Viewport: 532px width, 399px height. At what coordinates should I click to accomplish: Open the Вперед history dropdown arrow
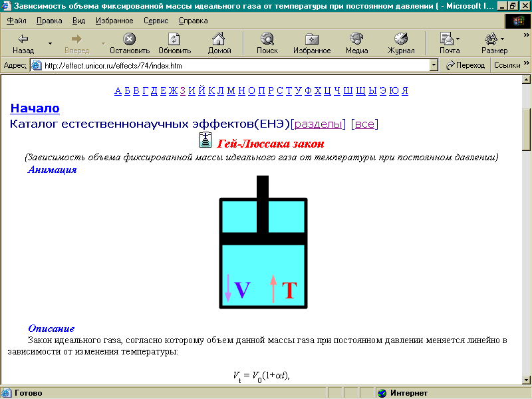pos(103,43)
